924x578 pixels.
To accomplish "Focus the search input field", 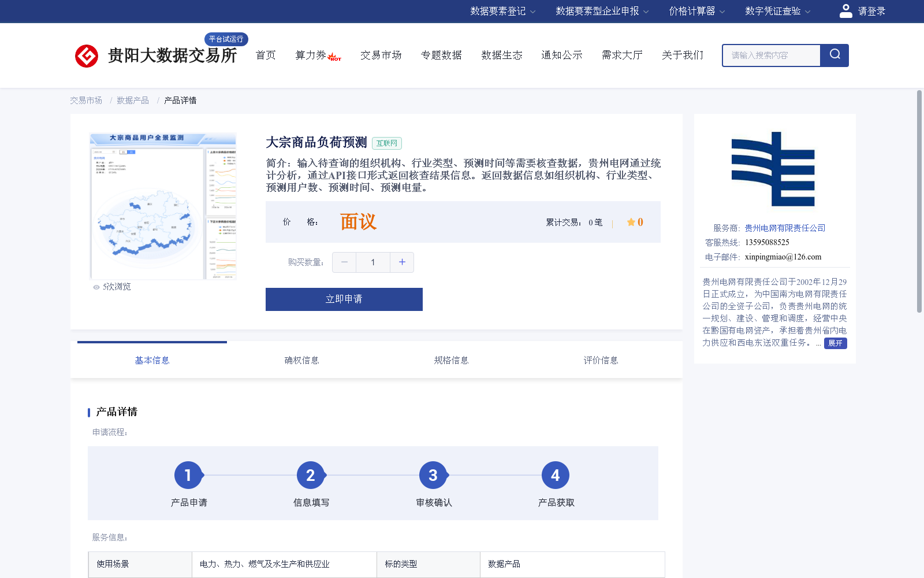I will click(x=772, y=55).
